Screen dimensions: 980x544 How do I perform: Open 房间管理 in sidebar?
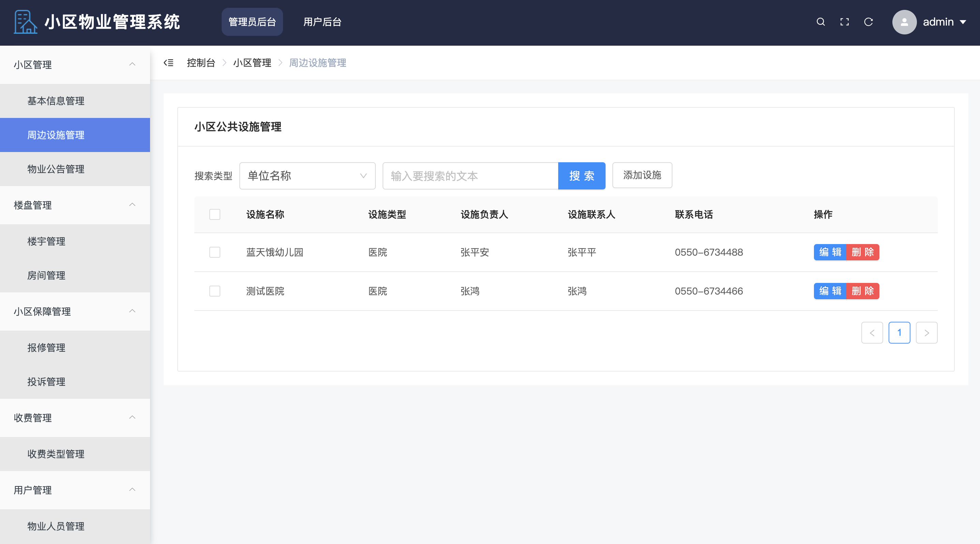click(75, 275)
